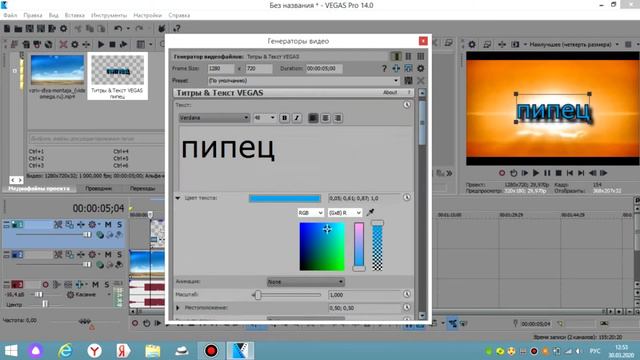This screenshot has width=640, height=360.
Task: Go to start in preview transport
Action: coord(570,173)
